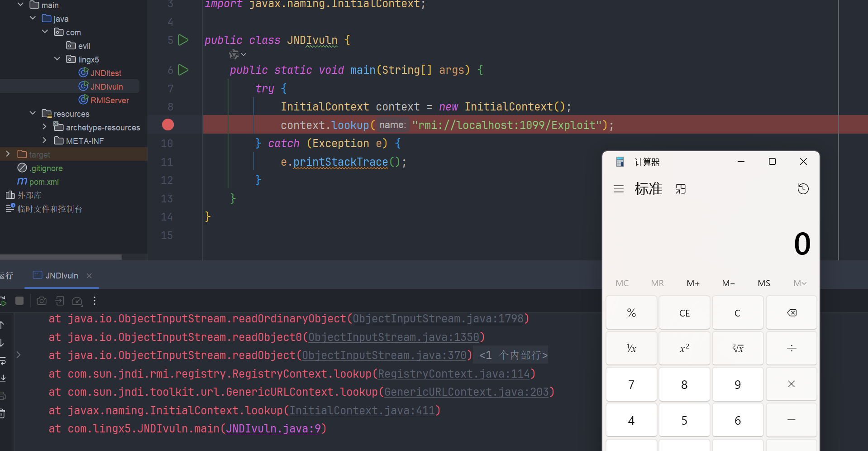Screen dimensions: 868x451
Task: Run JNDIvuln class from the line 5 gutter
Action: pos(183,40)
